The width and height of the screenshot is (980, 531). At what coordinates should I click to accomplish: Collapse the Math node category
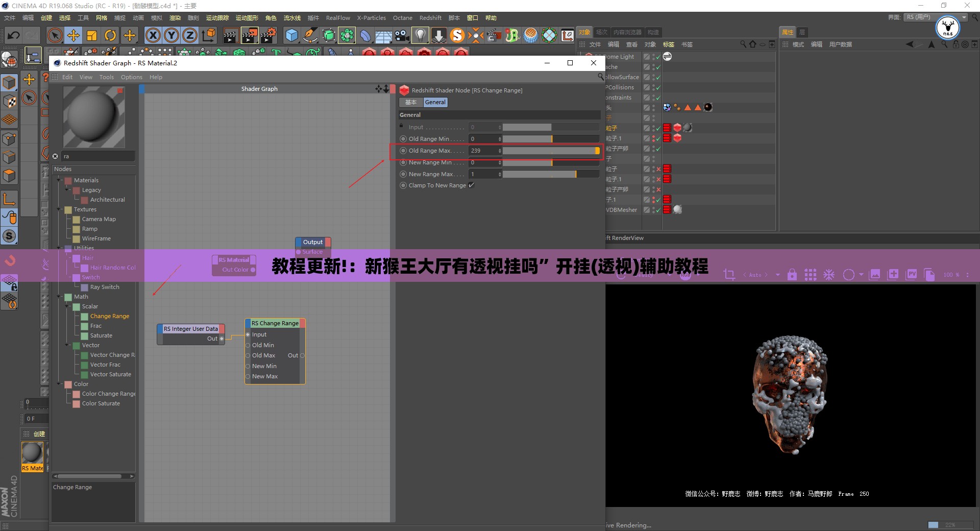point(59,297)
